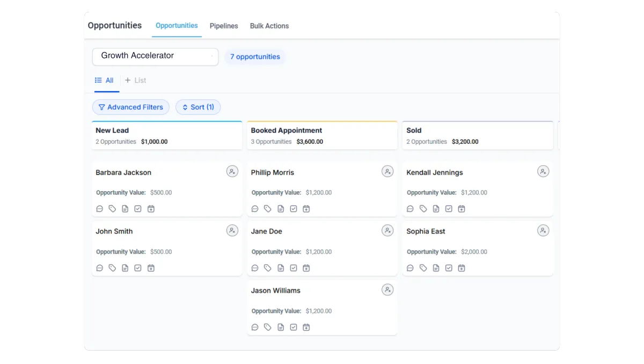Image resolution: width=644 pixels, height=364 pixels.
Task: Click the Sold column header
Action: [x=478, y=135]
